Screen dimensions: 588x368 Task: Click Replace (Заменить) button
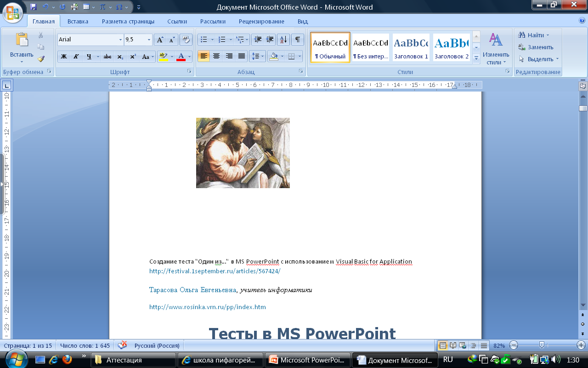click(x=536, y=47)
